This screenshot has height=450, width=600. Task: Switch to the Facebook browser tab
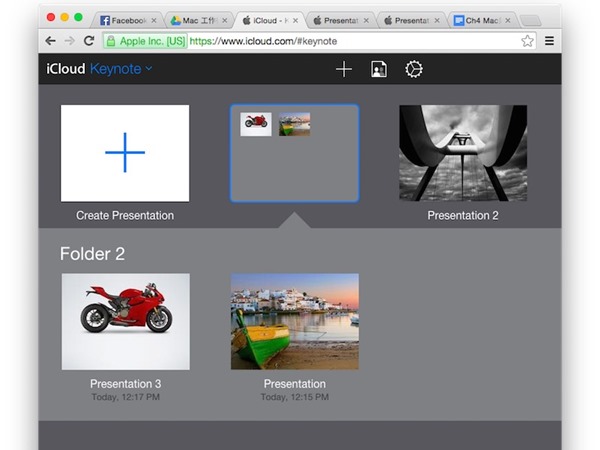125,19
